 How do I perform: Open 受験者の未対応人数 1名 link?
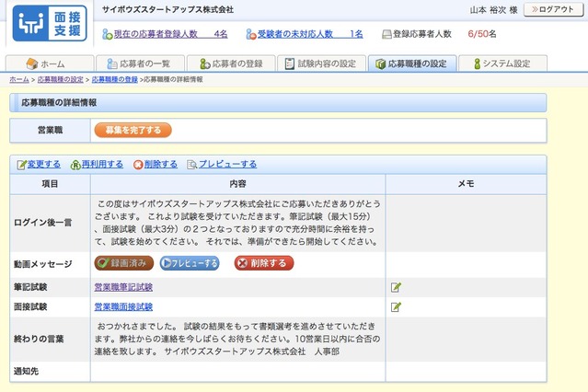(310, 34)
